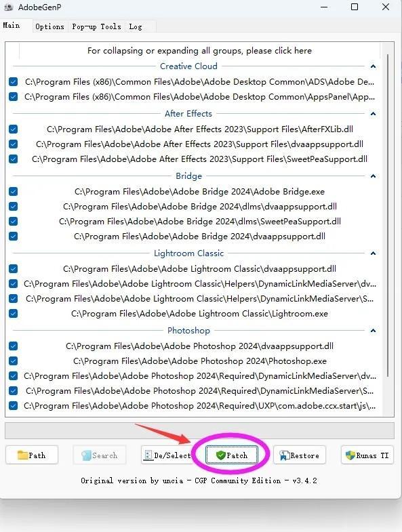
Task: Close the AdobeGenP window
Action: click(386, 7)
